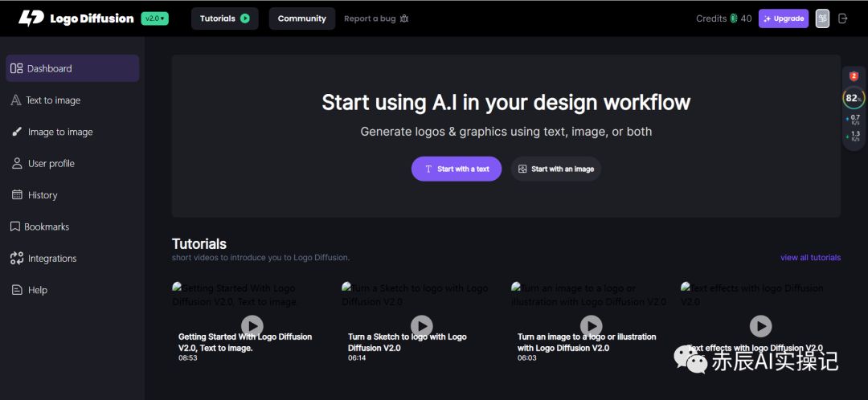Click Start with a text button
The height and width of the screenshot is (400, 868).
click(x=457, y=169)
